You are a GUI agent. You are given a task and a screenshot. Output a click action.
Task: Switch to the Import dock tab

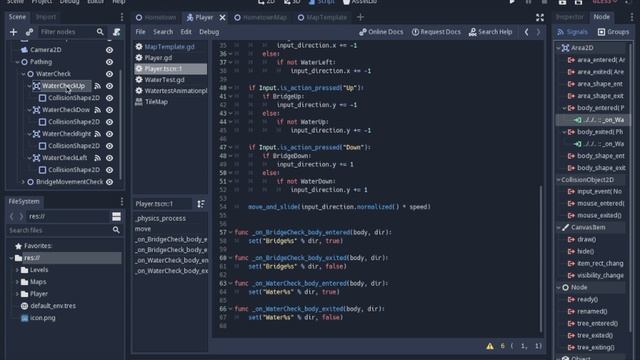[x=45, y=17]
